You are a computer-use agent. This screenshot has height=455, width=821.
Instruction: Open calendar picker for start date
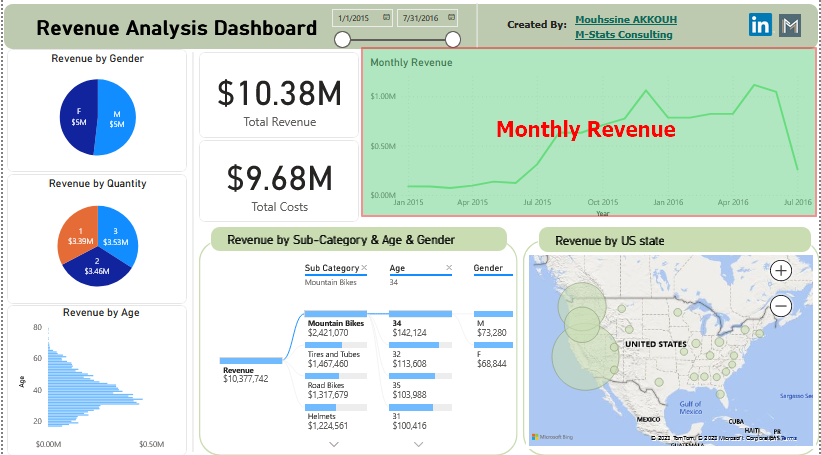[386, 18]
